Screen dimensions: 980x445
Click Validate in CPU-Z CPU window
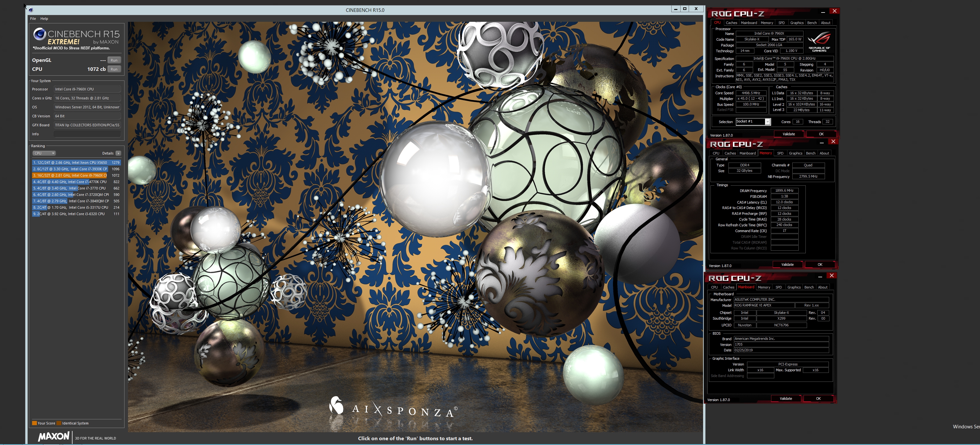(x=789, y=134)
